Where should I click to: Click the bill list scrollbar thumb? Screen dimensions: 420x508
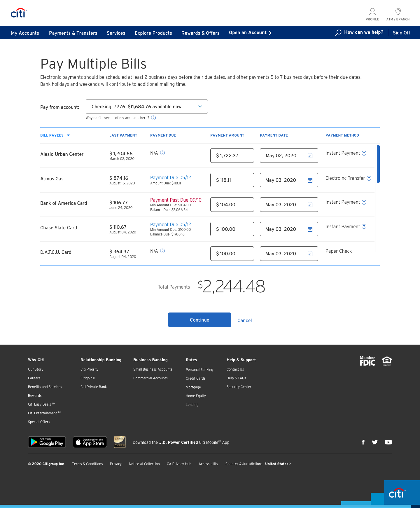(x=378, y=164)
